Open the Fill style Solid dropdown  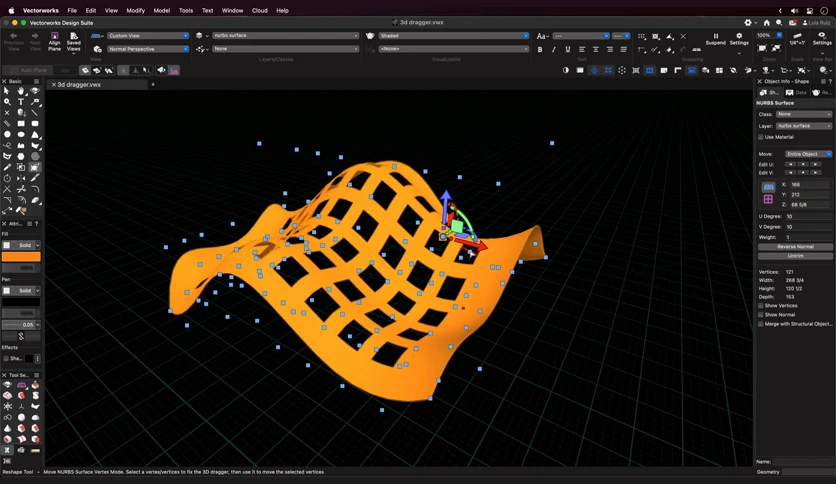tap(21, 245)
